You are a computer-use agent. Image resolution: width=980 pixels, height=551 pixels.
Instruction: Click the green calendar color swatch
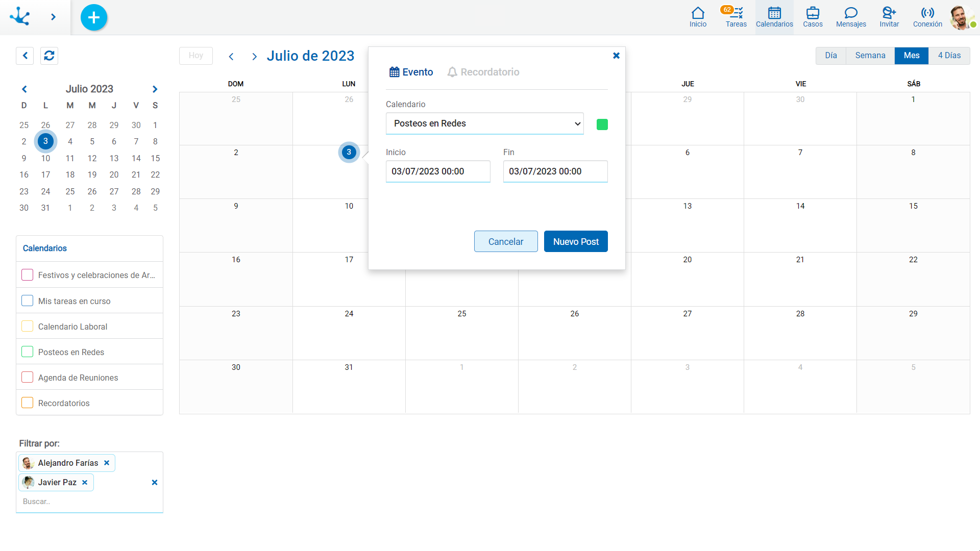click(602, 123)
